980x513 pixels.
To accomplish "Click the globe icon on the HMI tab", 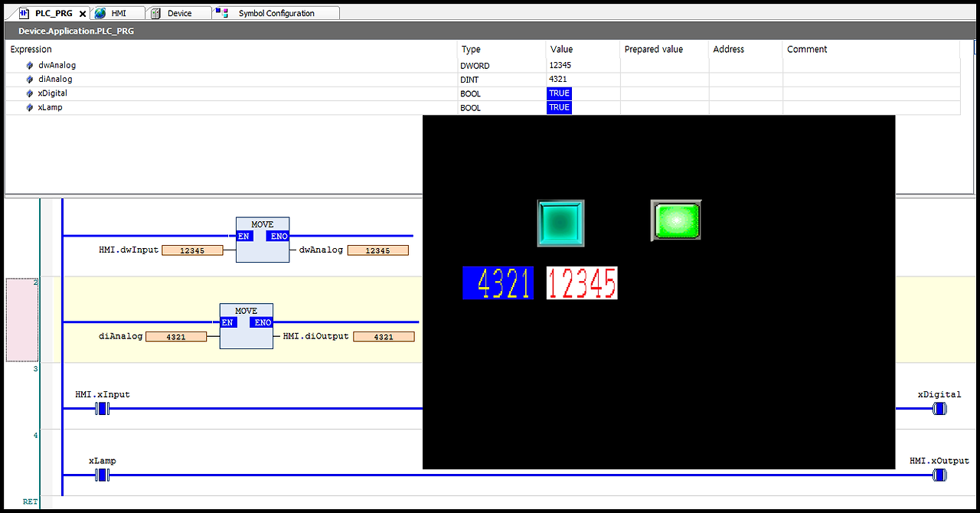I will click(98, 12).
